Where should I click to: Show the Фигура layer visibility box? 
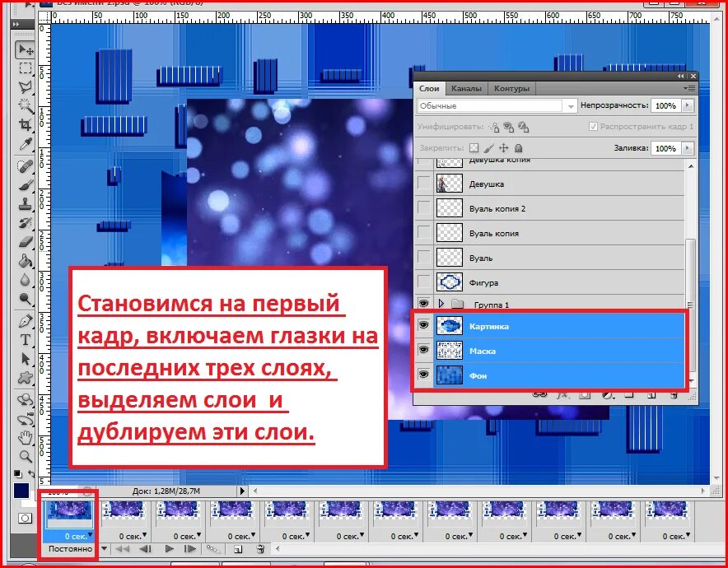click(x=424, y=282)
